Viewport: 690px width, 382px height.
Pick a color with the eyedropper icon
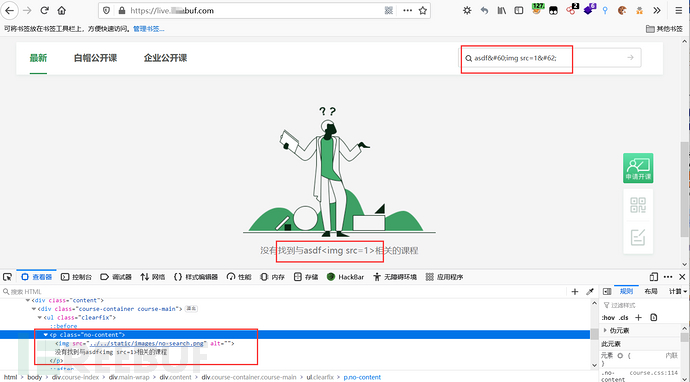click(x=590, y=291)
